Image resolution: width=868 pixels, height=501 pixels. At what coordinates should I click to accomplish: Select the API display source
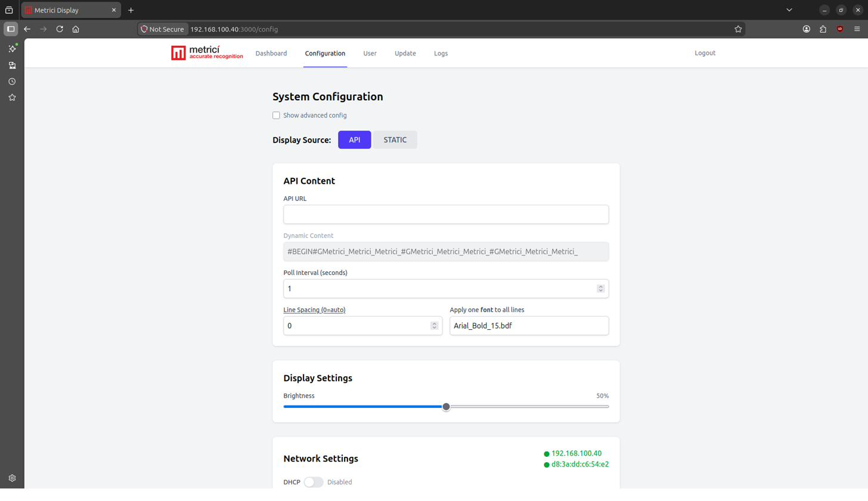pos(354,140)
